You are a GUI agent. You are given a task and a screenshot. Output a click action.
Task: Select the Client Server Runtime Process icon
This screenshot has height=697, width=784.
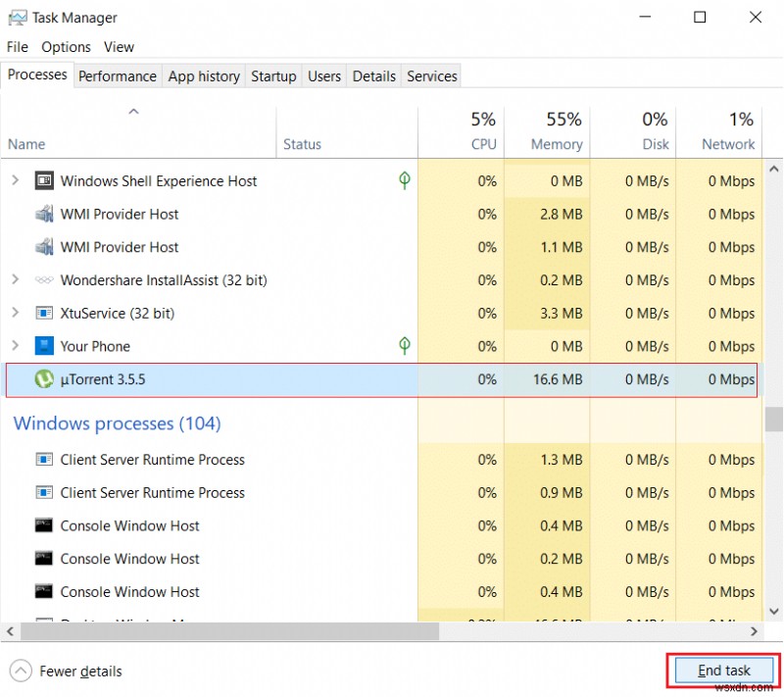click(43, 459)
